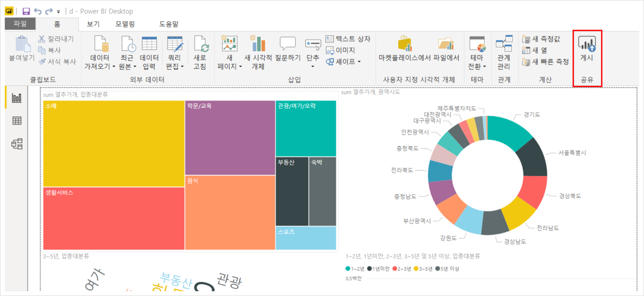Image resolution: width=644 pixels, height=296 pixels.
Task: Click 새 빠른 측정 quick measure
Action: point(545,61)
